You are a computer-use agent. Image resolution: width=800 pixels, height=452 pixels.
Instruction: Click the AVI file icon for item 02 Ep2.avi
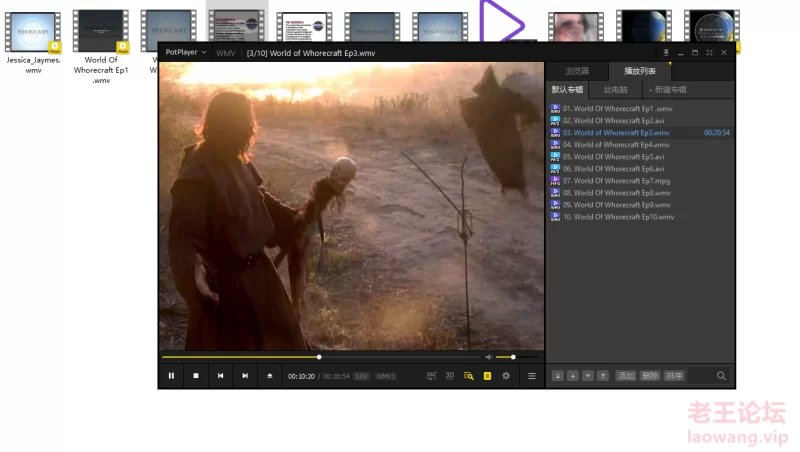click(555, 121)
